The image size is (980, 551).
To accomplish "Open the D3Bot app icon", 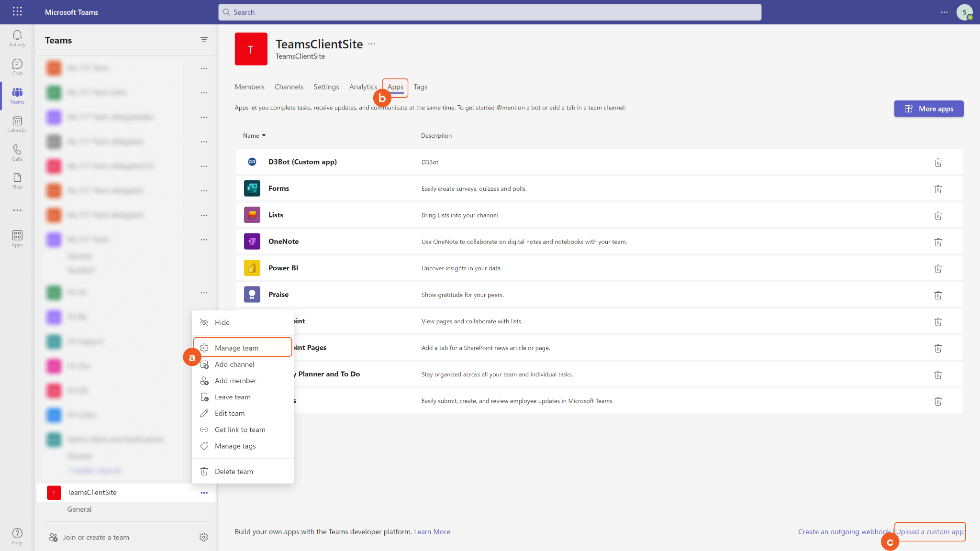I will (252, 162).
